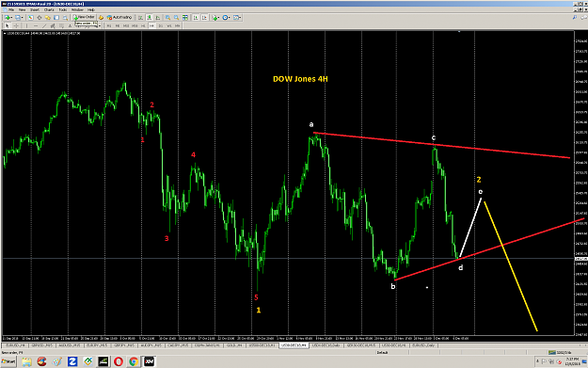Select the Fibonacci Retracement tool

61,25
